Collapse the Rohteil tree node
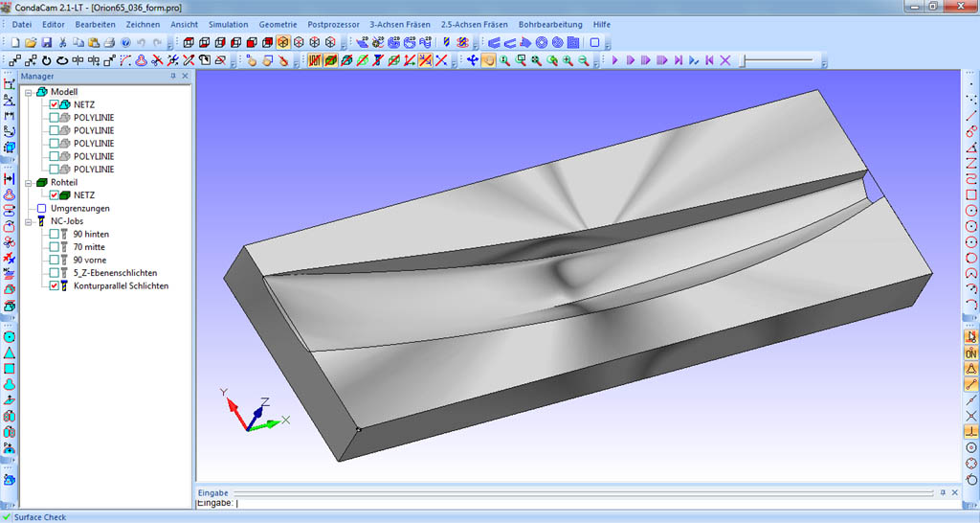The image size is (980, 523). coord(29,182)
